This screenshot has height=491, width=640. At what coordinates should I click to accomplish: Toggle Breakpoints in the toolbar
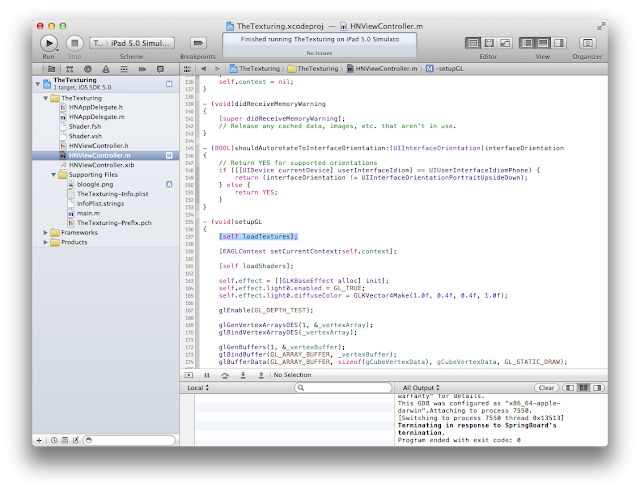tap(198, 43)
